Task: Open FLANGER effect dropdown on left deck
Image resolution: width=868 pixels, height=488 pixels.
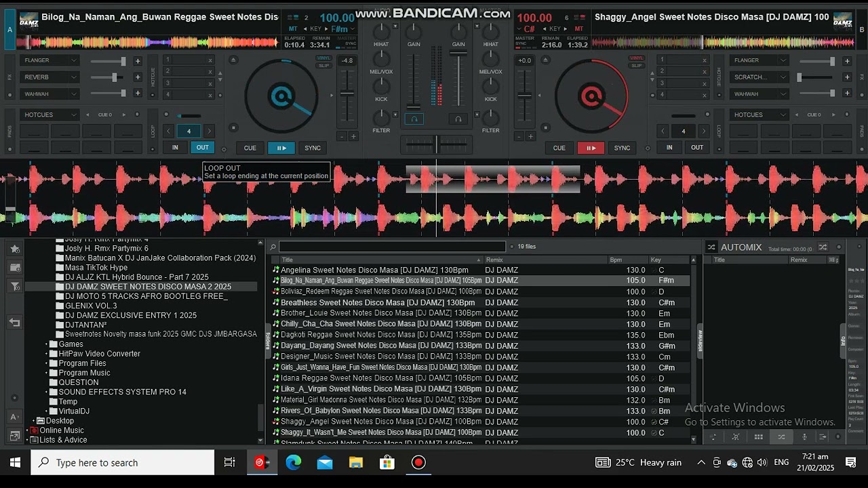Action: (x=50, y=60)
